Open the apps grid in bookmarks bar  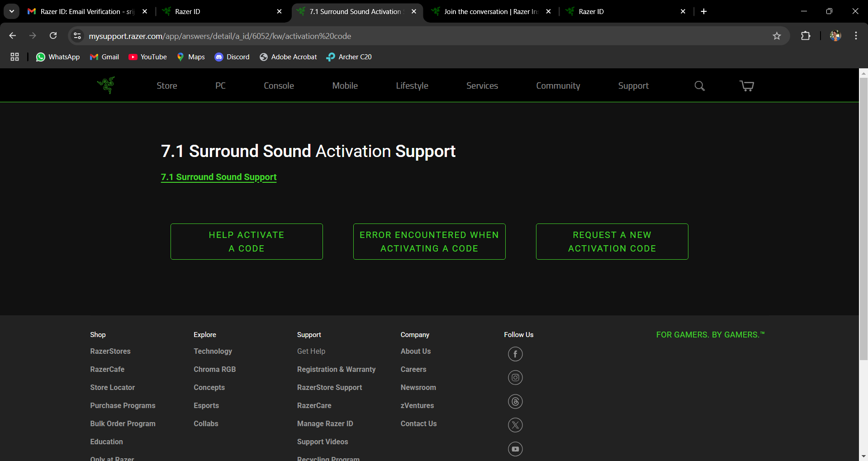(x=14, y=57)
